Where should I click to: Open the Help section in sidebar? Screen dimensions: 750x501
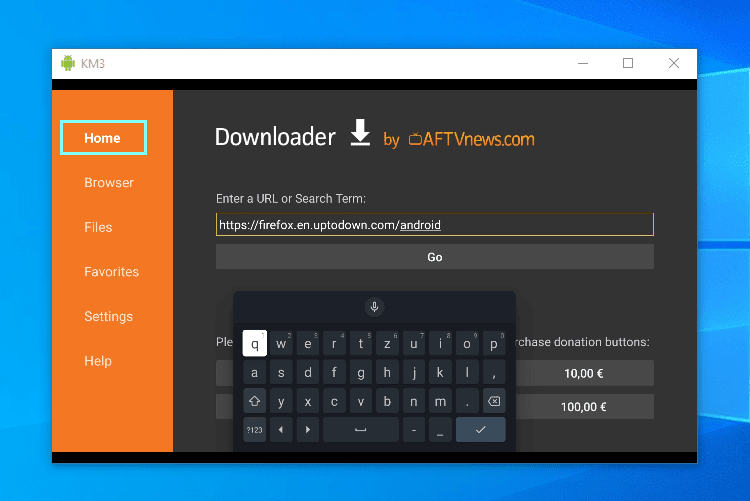point(98,361)
